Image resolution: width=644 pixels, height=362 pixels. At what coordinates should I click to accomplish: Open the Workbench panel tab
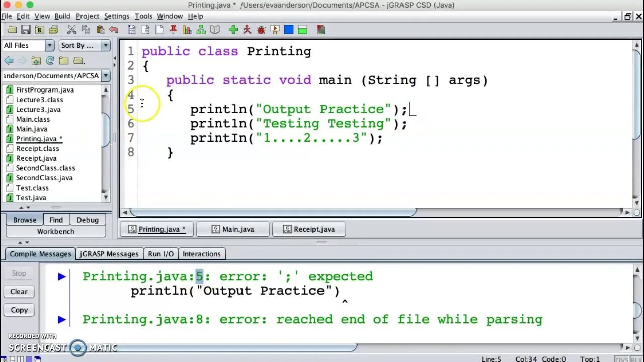pos(56,232)
